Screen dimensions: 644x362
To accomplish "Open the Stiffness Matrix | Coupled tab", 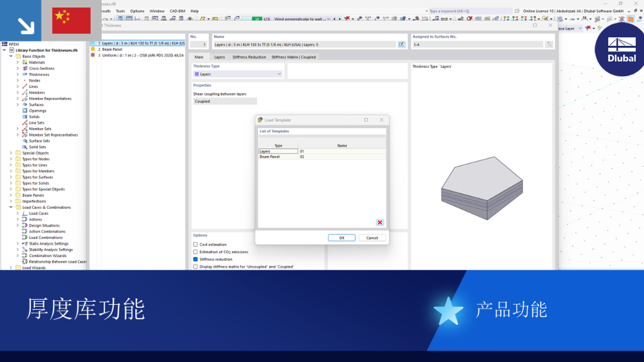I will 293,57.
